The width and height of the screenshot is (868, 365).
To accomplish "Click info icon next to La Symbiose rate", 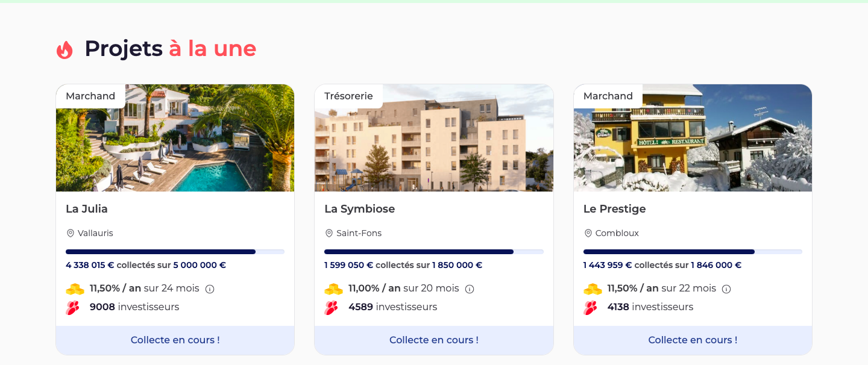I will click(x=470, y=289).
